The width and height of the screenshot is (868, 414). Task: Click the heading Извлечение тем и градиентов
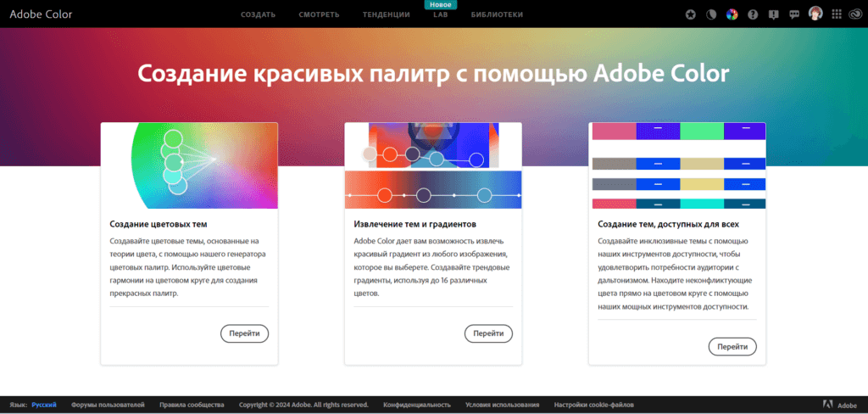coord(415,225)
